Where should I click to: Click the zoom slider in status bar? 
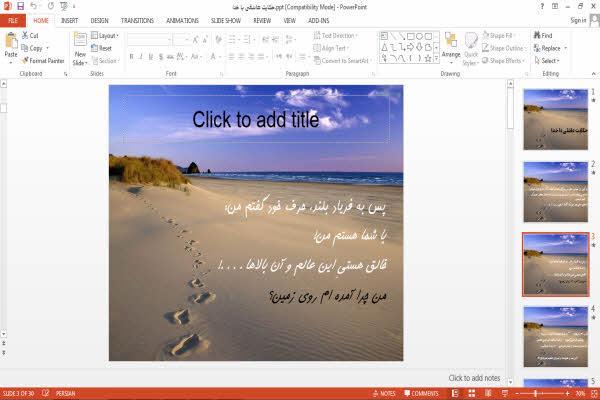coord(542,393)
